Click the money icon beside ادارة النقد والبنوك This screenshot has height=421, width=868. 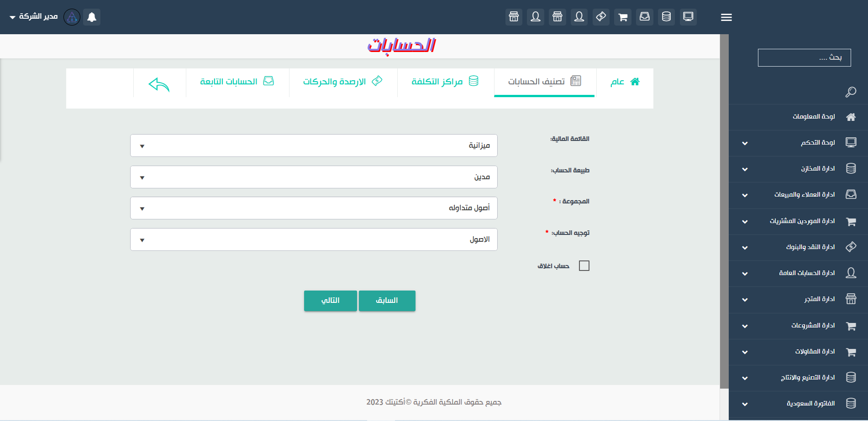tap(851, 247)
